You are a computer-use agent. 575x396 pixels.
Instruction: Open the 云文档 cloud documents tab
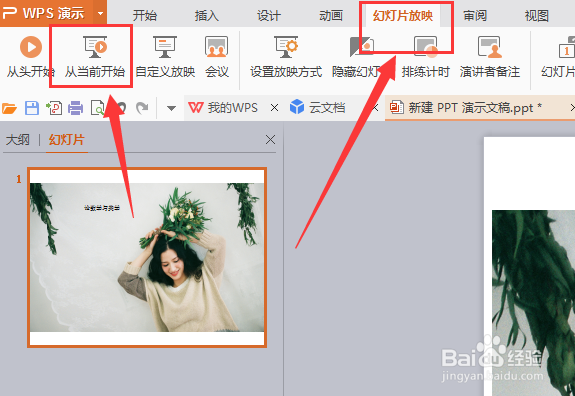coord(318,108)
